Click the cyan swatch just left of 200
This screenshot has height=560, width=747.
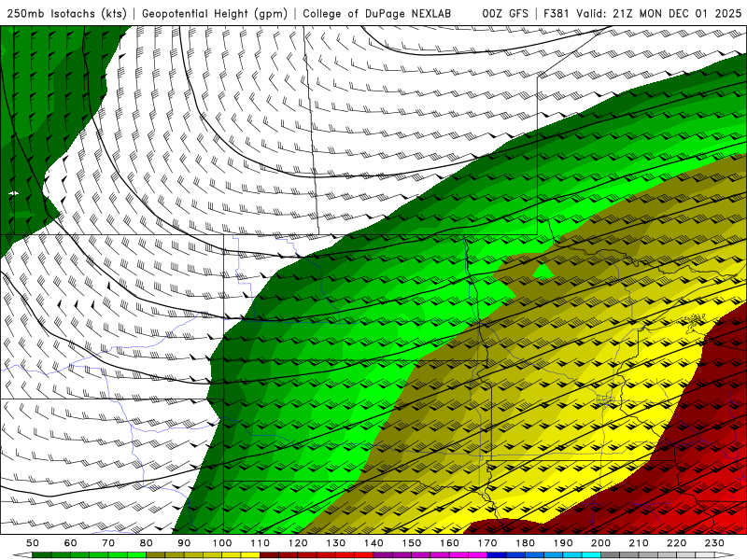(x=591, y=555)
